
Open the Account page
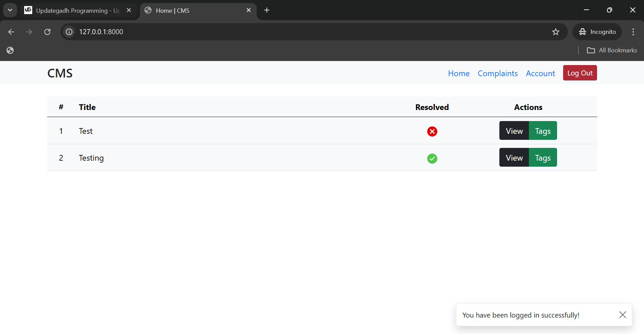tap(540, 73)
